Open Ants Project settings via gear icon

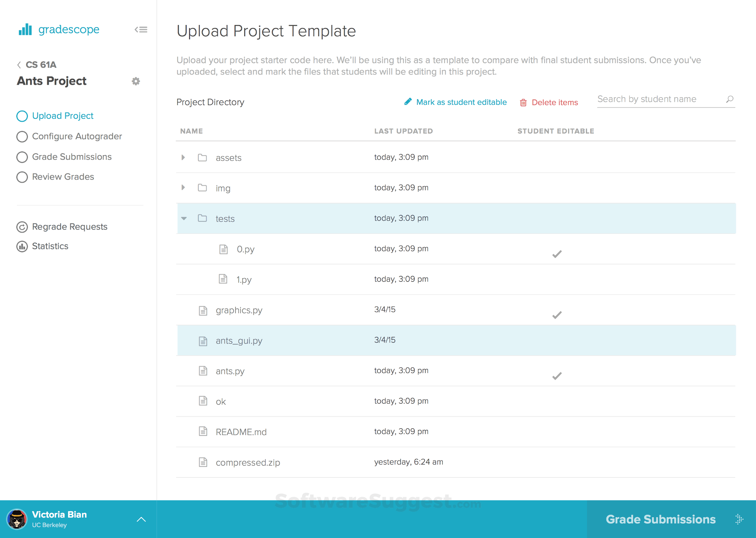[136, 81]
